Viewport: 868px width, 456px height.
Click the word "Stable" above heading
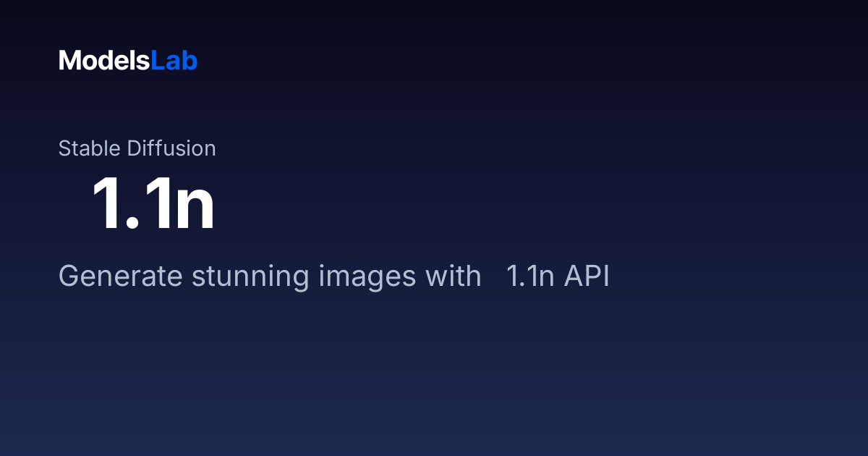pyautogui.click(x=90, y=148)
